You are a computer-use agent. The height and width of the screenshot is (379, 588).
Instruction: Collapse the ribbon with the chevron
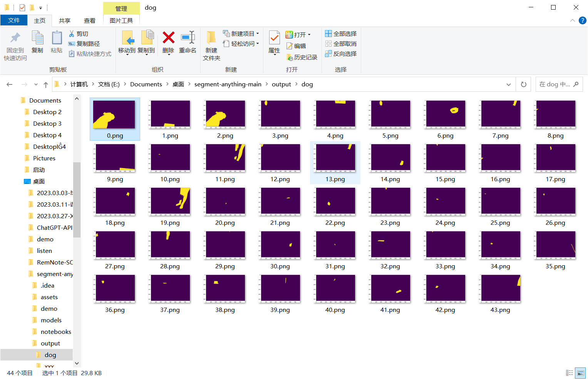point(572,20)
